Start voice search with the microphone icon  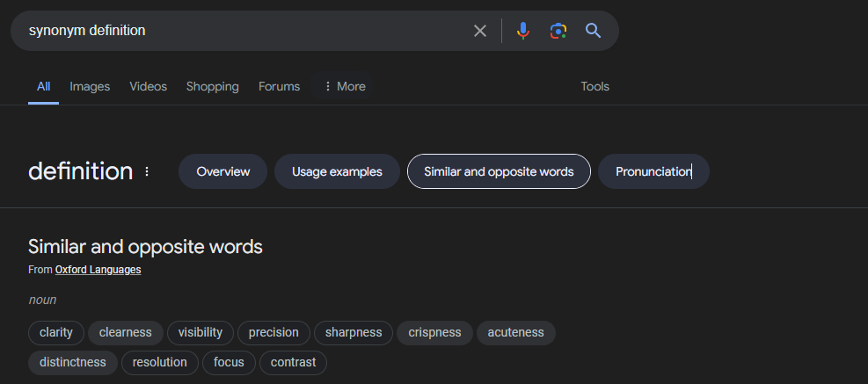pos(523,31)
